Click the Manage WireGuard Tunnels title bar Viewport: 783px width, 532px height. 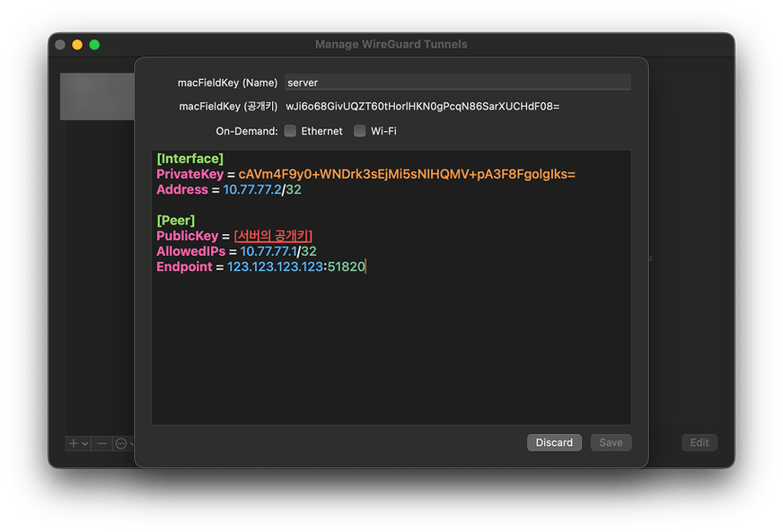[391, 44]
